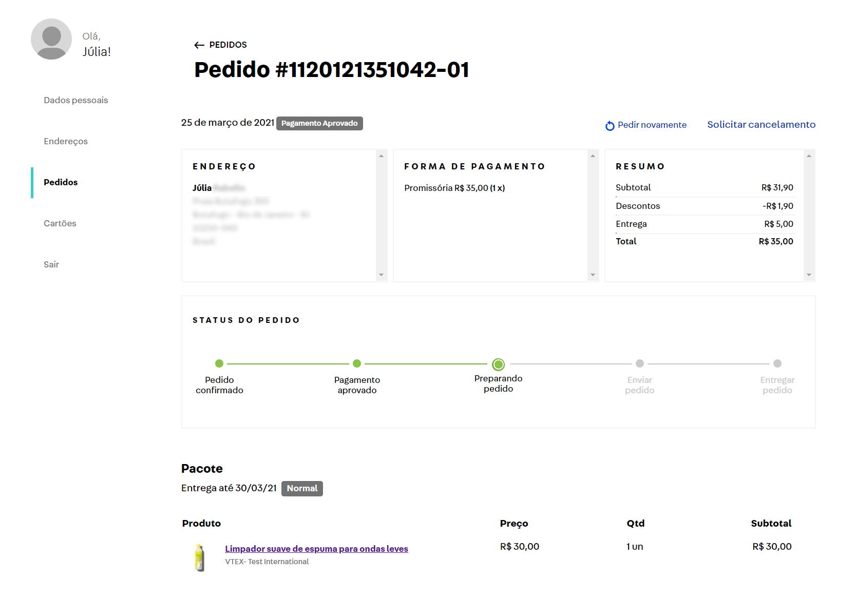The image size is (855, 616).
Task: Click Sair to log out
Action: click(51, 264)
